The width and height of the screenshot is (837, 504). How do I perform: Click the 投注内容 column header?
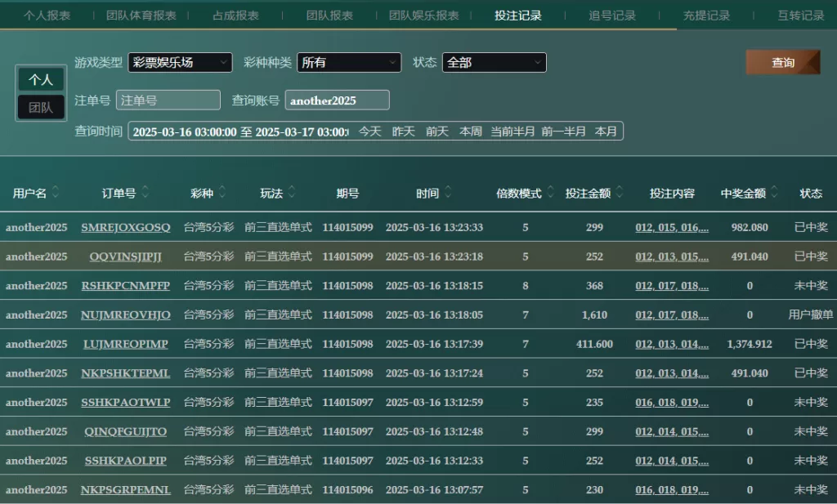(x=672, y=193)
